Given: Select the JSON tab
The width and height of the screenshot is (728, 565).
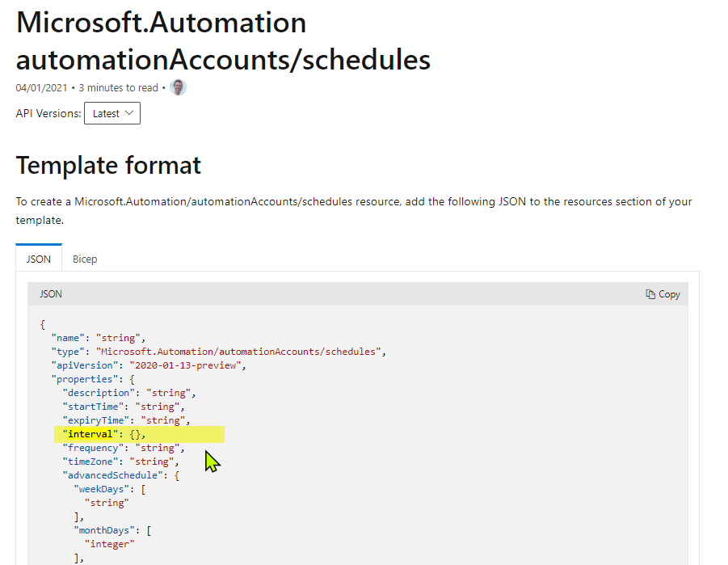Looking at the screenshot, I should click(38, 259).
